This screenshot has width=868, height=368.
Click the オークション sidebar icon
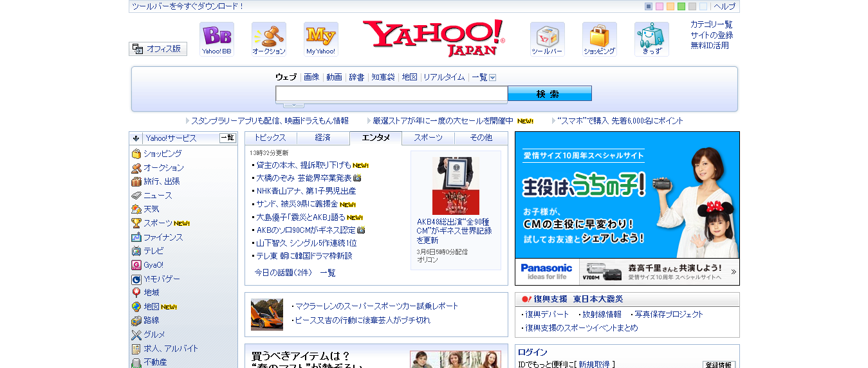(136, 168)
